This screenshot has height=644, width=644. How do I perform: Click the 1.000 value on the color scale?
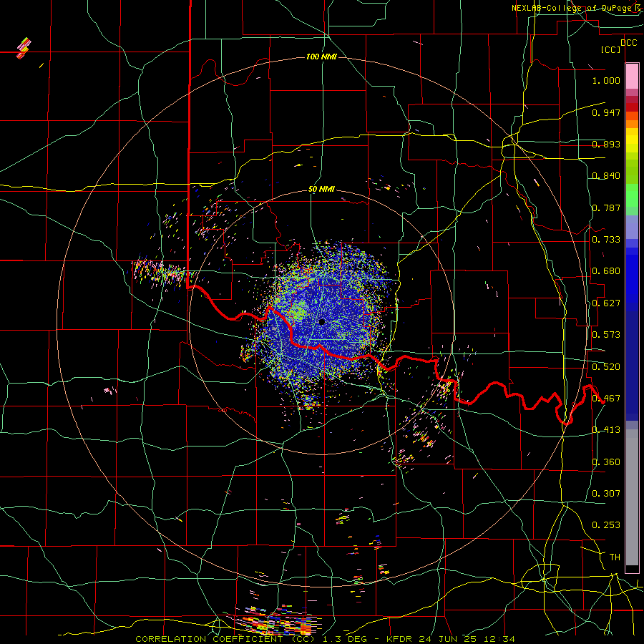(606, 80)
